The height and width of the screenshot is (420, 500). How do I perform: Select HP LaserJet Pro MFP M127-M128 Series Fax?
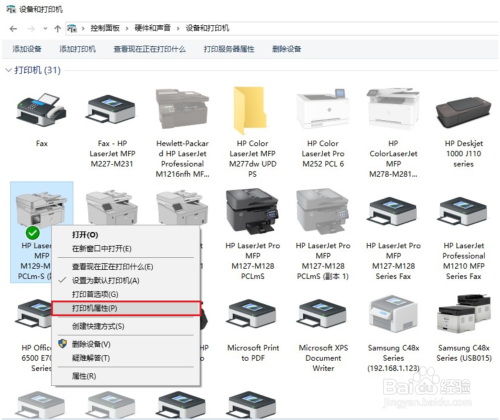(393, 211)
